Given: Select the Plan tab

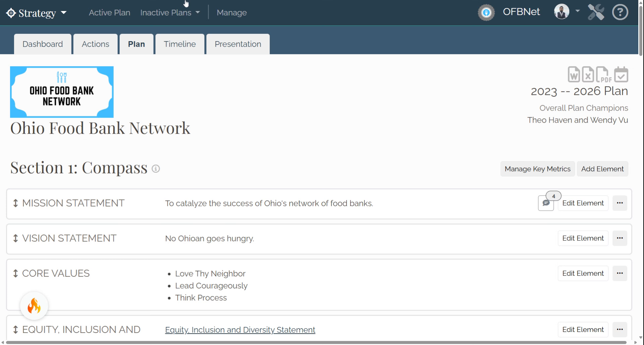Looking at the screenshot, I should 137,44.
